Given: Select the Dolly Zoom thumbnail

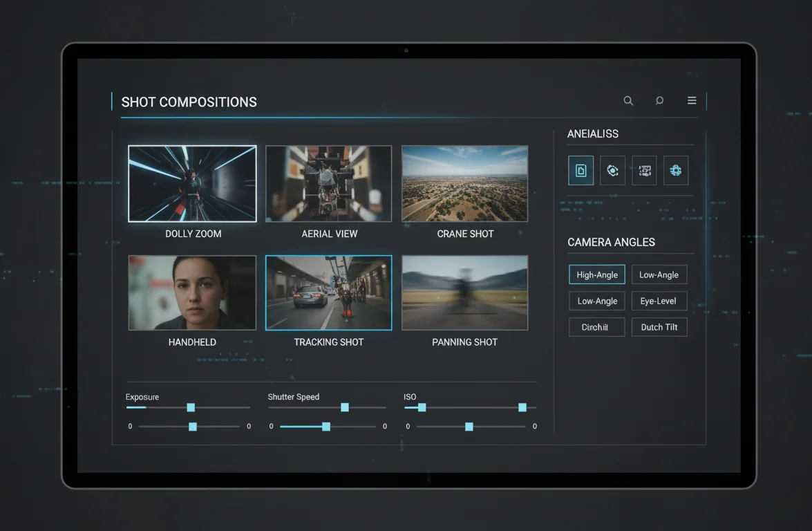Looking at the screenshot, I should (192, 183).
